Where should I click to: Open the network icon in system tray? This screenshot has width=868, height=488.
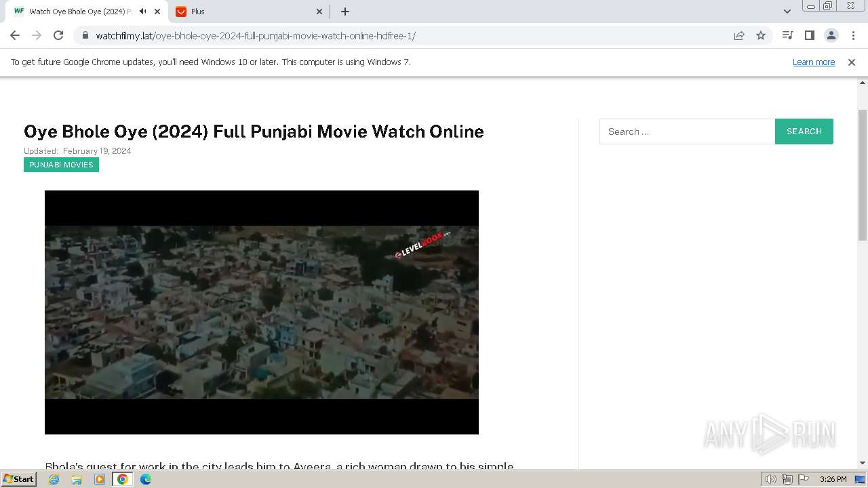(x=787, y=479)
